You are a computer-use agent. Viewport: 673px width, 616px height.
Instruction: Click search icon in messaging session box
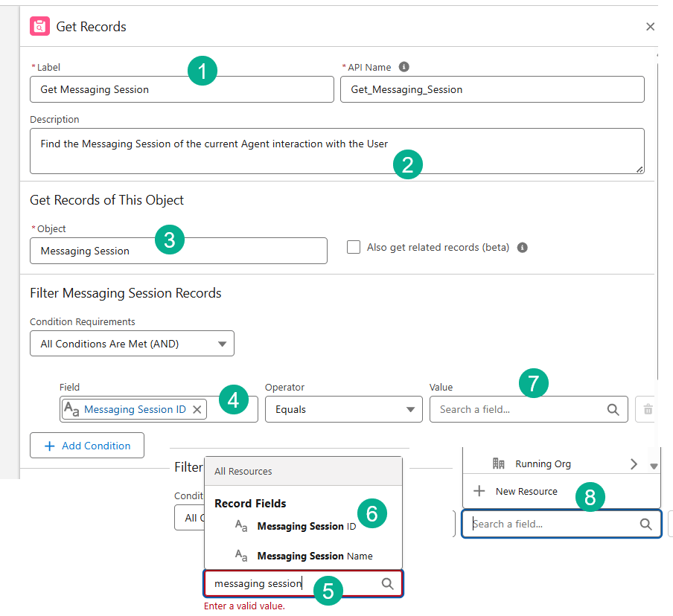click(x=387, y=584)
